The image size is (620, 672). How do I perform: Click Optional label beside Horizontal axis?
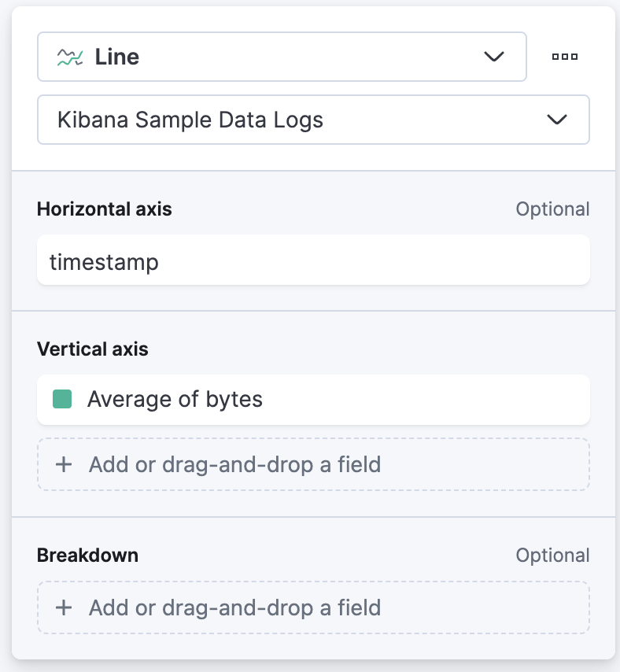click(x=553, y=209)
